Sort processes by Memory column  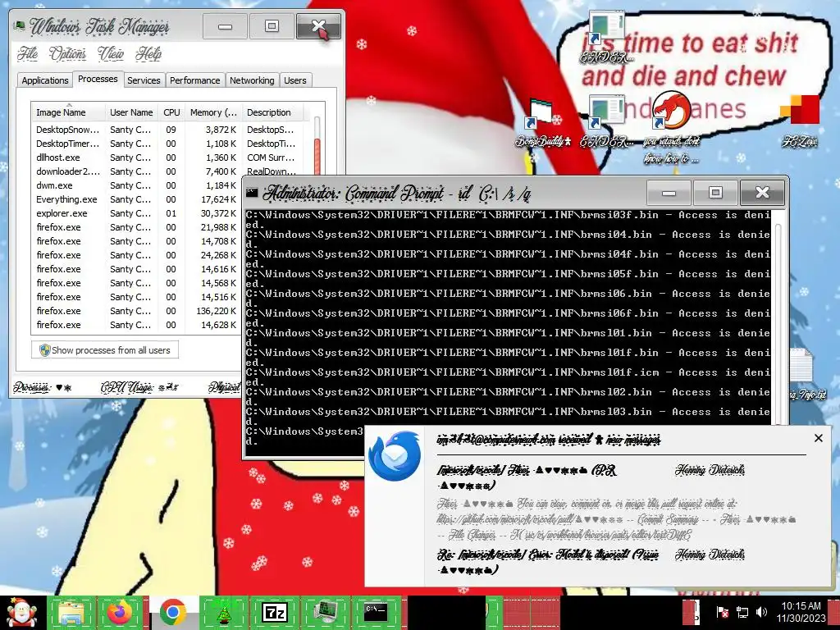[x=213, y=112]
